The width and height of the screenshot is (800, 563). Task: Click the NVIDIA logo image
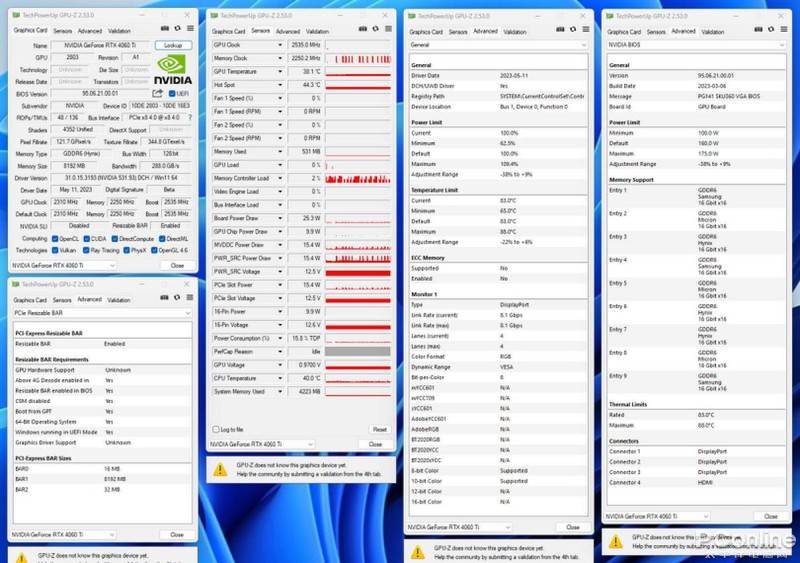172,69
